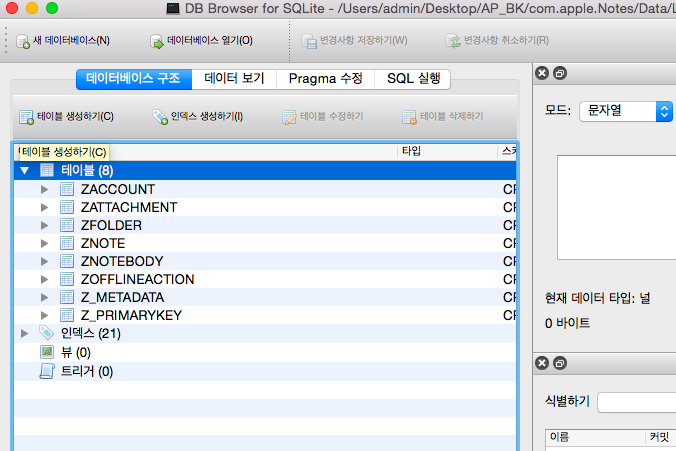Click the macOS green zoom window button
The image size is (676, 451).
(x=52, y=8)
